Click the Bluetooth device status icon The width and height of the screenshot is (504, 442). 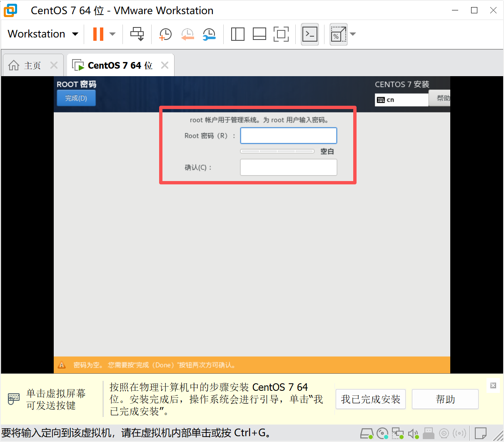point(459,434)
